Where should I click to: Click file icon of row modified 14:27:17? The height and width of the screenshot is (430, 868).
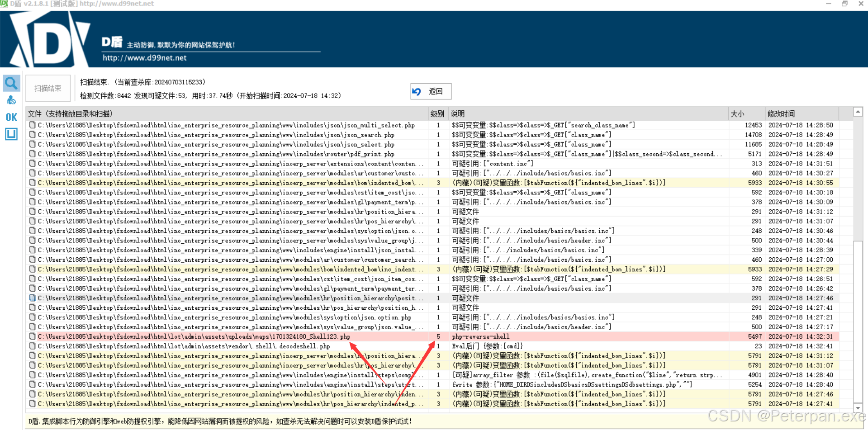pos(32,326)
